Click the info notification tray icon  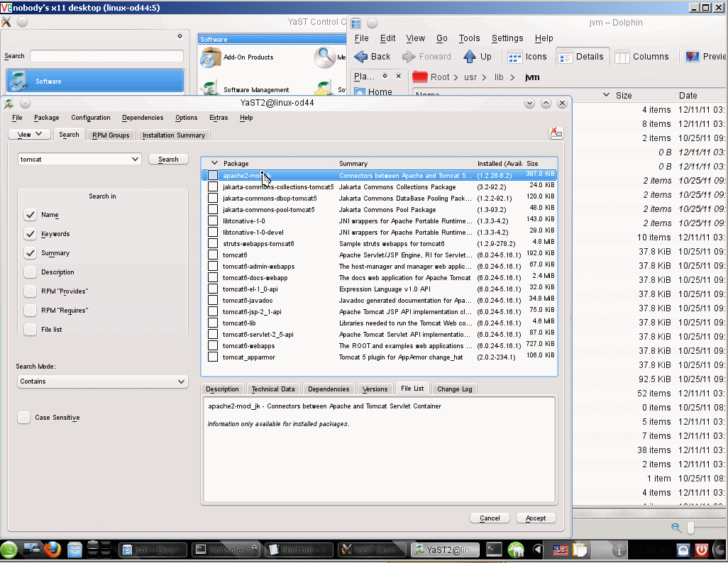(619, 550)
